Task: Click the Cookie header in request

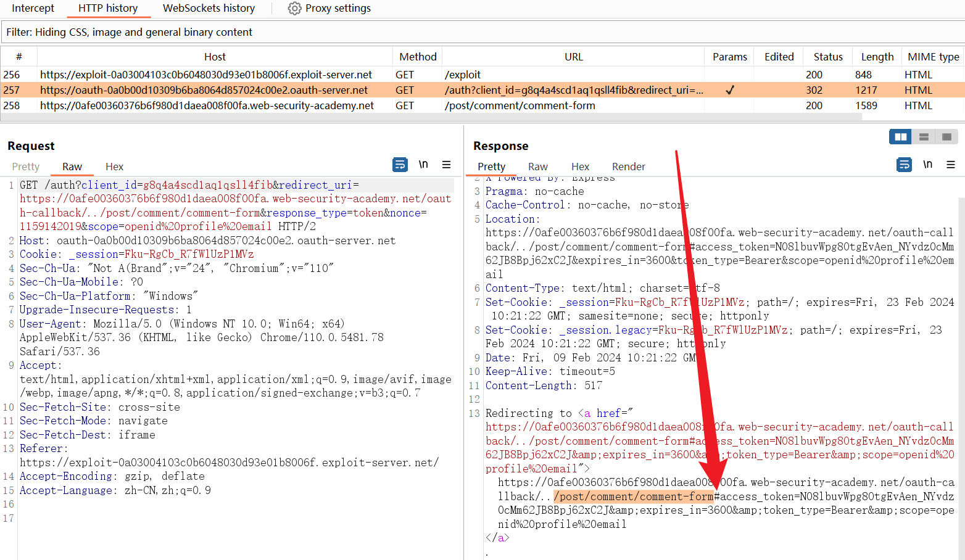Action: [x=136, y=254]
